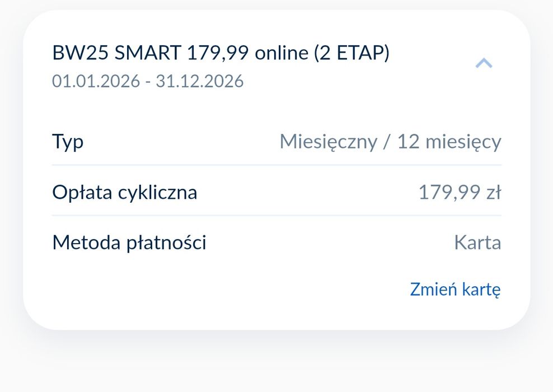The height and width of the screenshot is (392, 553).
Task: Select the Metoda płatności label
Action: pyautogui.click(x=129, y=242)
